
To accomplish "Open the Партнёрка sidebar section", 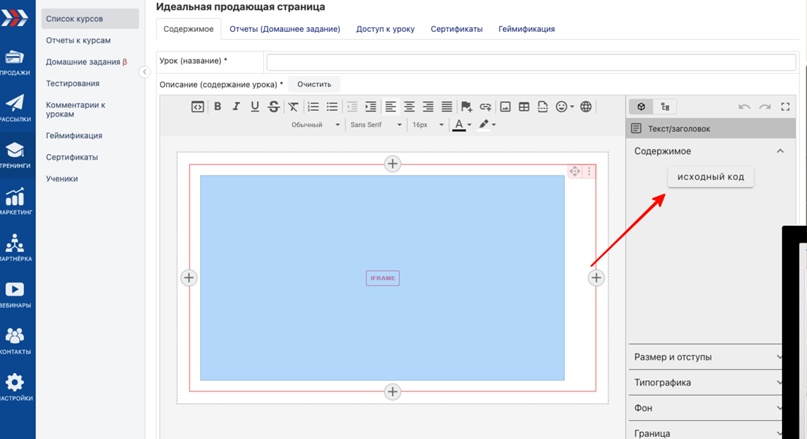I will (x=15, y=248).
